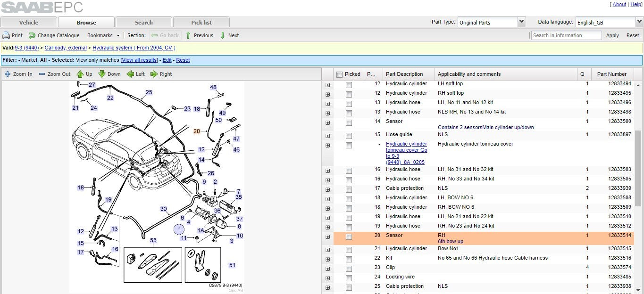This screenshot has width=644, height=294.
Task: Select callout 51 in the diagram
Action: coord(232,265)
